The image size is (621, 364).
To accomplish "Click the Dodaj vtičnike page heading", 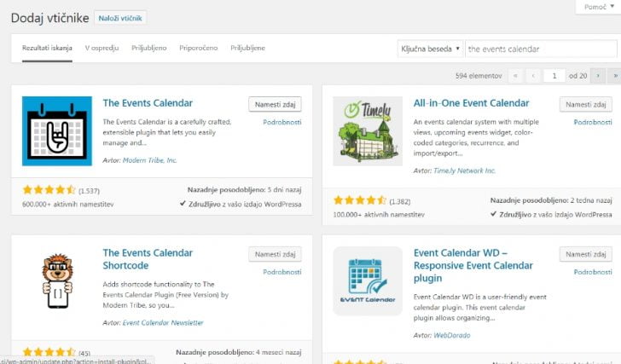I will 49,18.
